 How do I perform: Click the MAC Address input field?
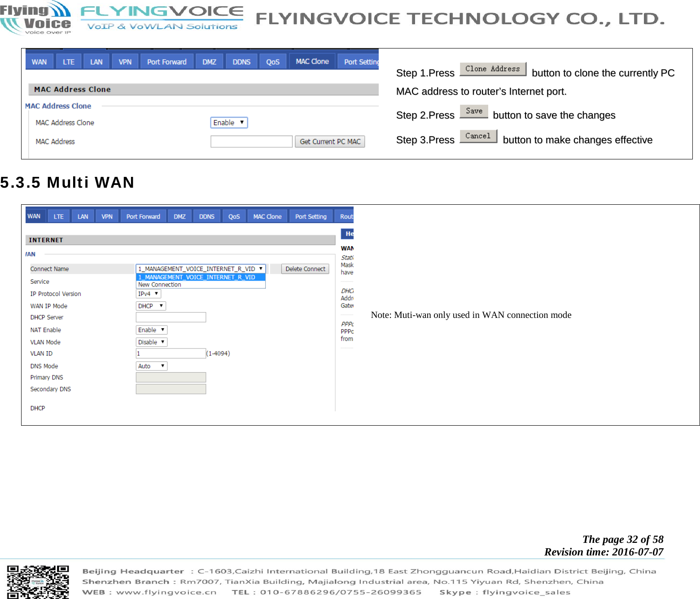point(251,141)
